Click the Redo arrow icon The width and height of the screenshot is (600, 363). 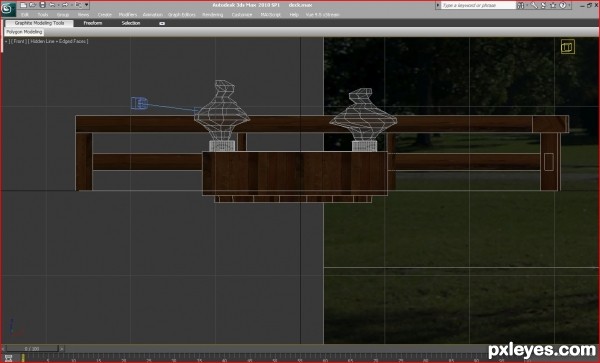point(65,5)
